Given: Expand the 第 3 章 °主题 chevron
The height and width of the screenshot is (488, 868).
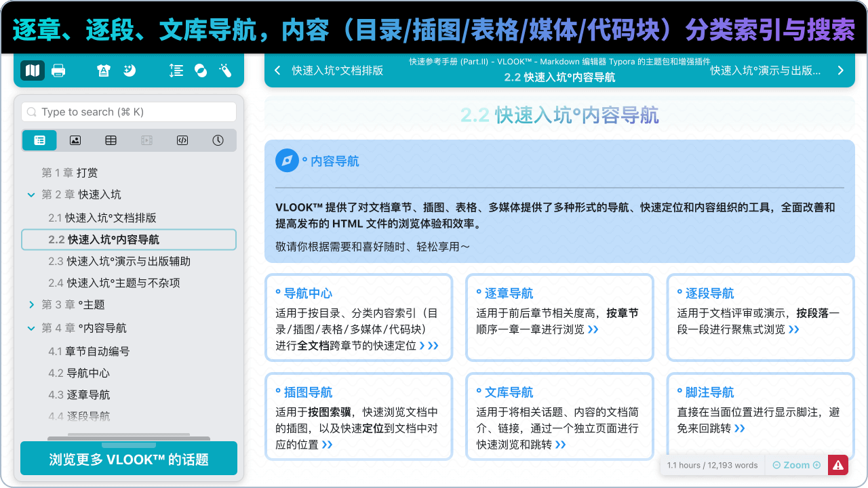Looking at the screenshot, I should 31,305.
